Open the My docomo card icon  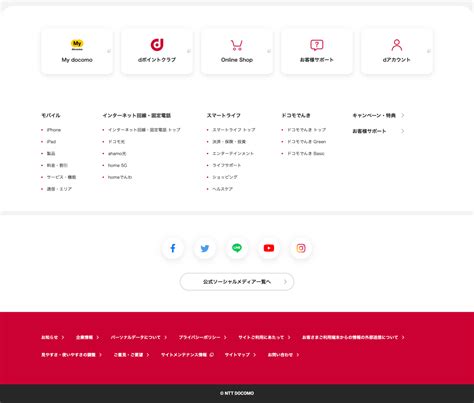pos(77,44)
